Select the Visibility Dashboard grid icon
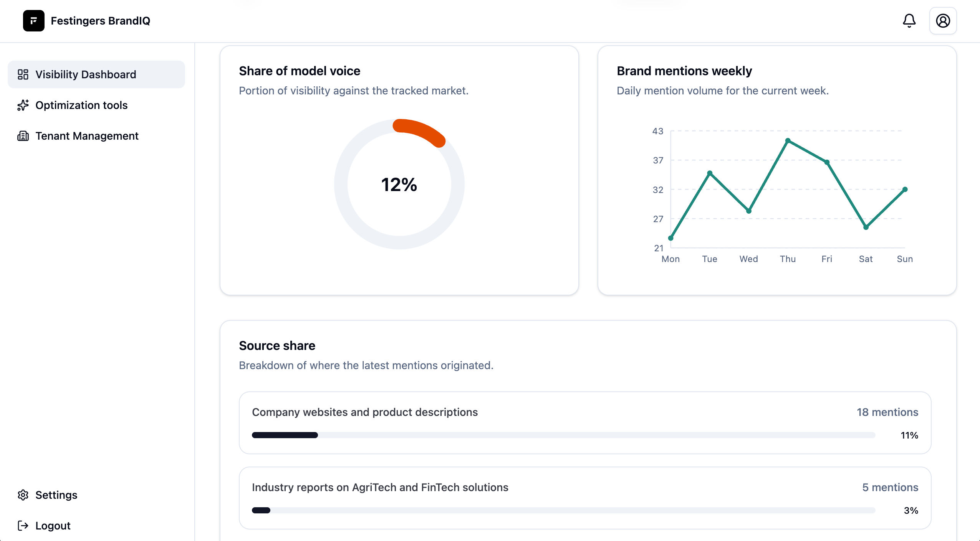The width and height of the screenshot is (980, 541). 23,74
